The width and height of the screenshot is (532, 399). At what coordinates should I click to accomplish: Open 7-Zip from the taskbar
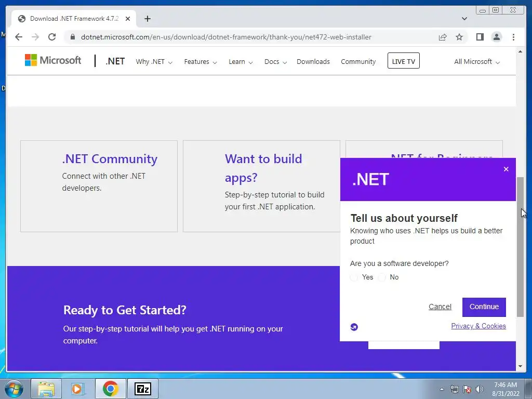click(142, 389)
